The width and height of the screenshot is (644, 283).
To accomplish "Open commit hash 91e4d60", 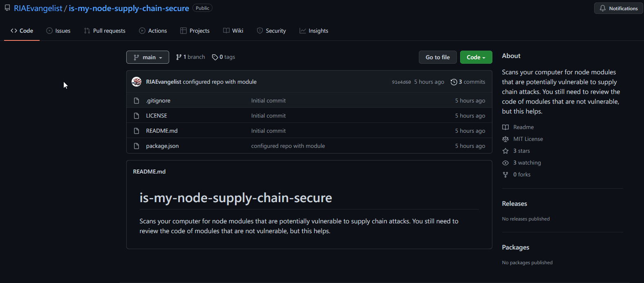I will click(401, 82).
